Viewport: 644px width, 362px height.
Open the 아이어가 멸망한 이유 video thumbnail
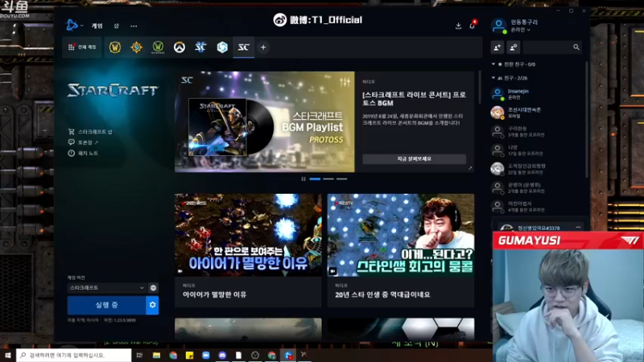248,235
